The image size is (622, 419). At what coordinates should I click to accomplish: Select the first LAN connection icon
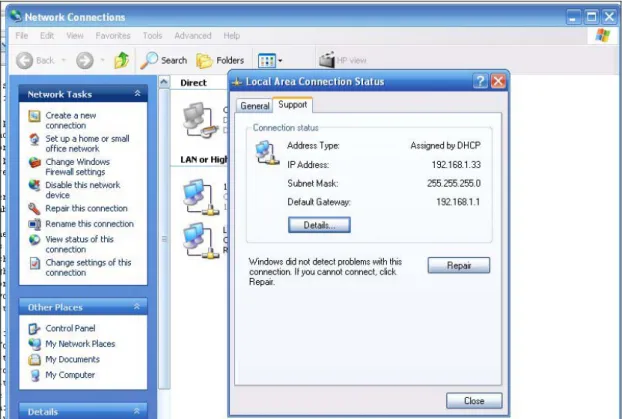click(x=200, y=197)
